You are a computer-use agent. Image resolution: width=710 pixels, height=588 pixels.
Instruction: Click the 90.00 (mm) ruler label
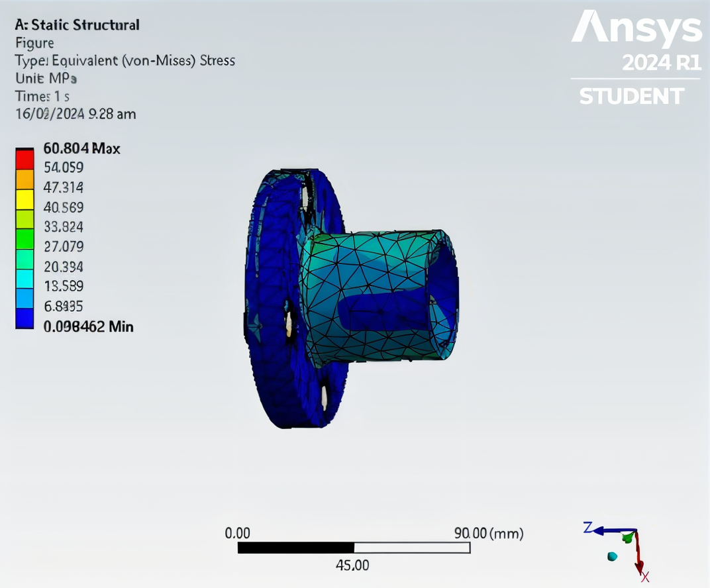489,534
